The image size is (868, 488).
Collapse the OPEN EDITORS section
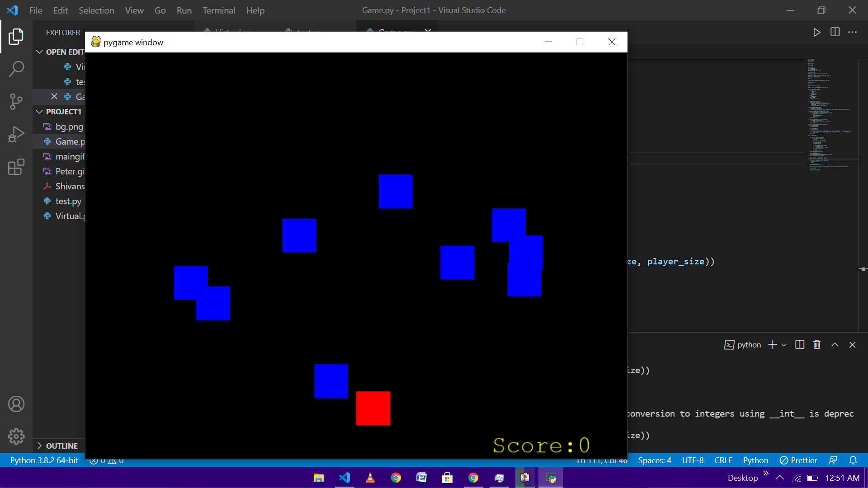(39, 52)
